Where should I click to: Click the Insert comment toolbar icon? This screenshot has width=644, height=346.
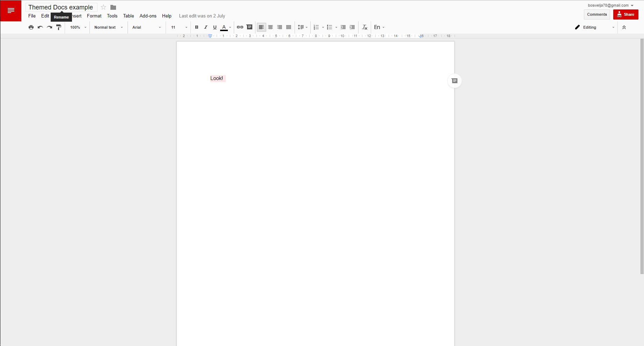pos(249,27)
